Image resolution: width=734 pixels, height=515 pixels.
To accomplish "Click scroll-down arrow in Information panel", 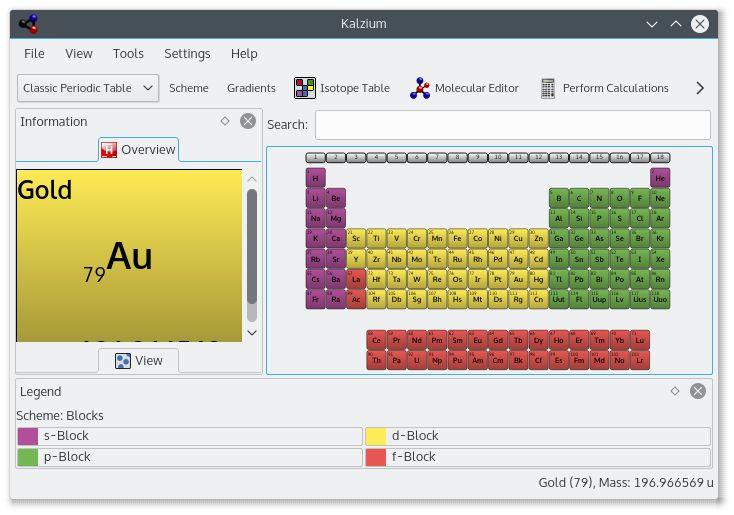I will pos(252,332).
